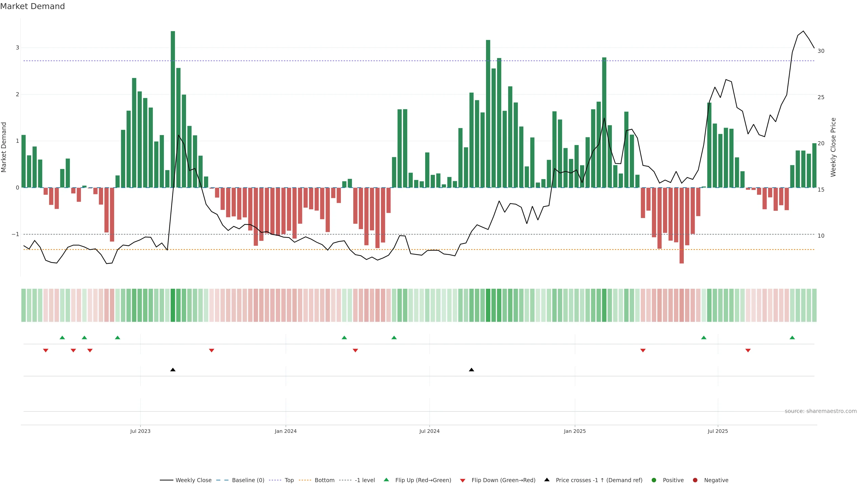Click the black Price crosses -1 legend triangle

click(x=547, y=480)
